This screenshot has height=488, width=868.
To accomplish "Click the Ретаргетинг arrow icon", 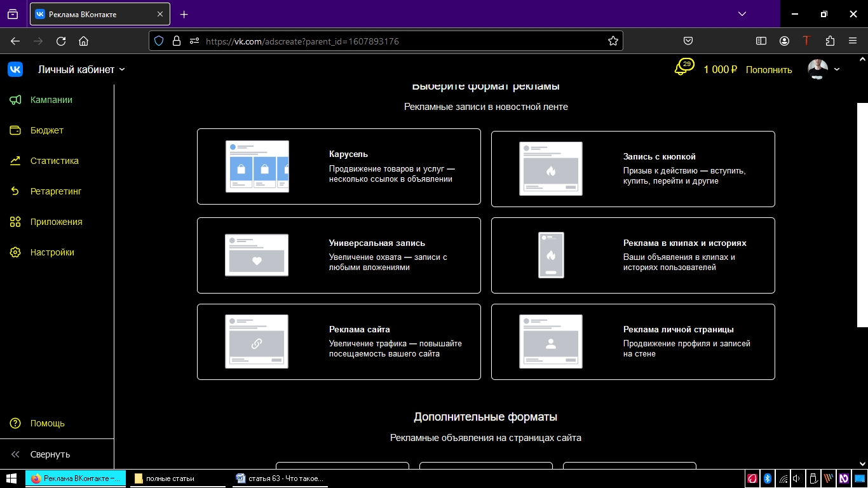I will tap(16, 191).
